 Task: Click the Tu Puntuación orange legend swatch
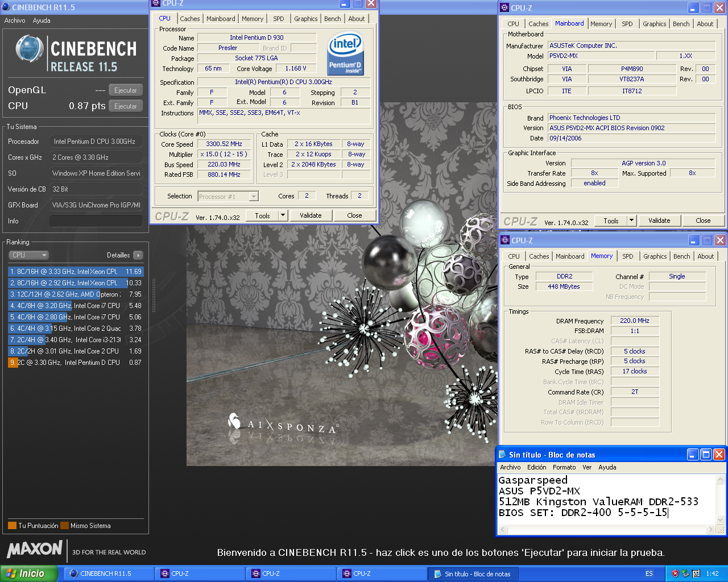coord(12,525)
